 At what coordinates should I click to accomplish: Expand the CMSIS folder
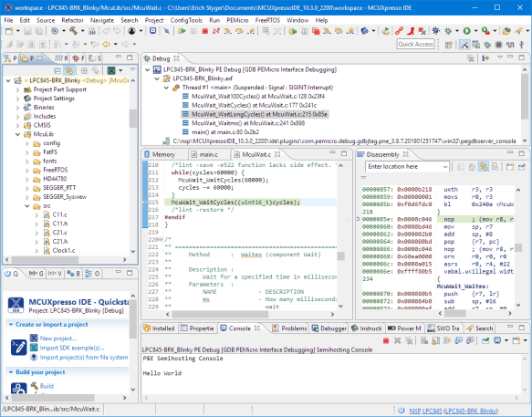point(17,126)
